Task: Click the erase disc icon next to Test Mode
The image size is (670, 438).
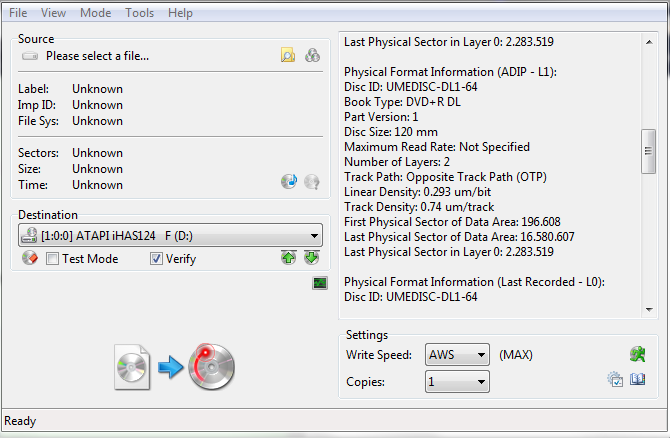Action: point(29,258)
